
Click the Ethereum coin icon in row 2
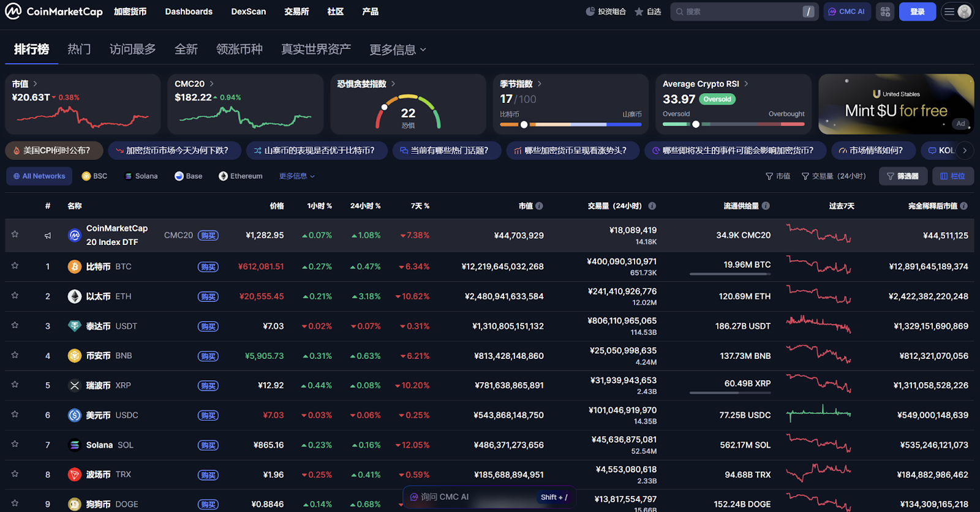pos(75,296)
